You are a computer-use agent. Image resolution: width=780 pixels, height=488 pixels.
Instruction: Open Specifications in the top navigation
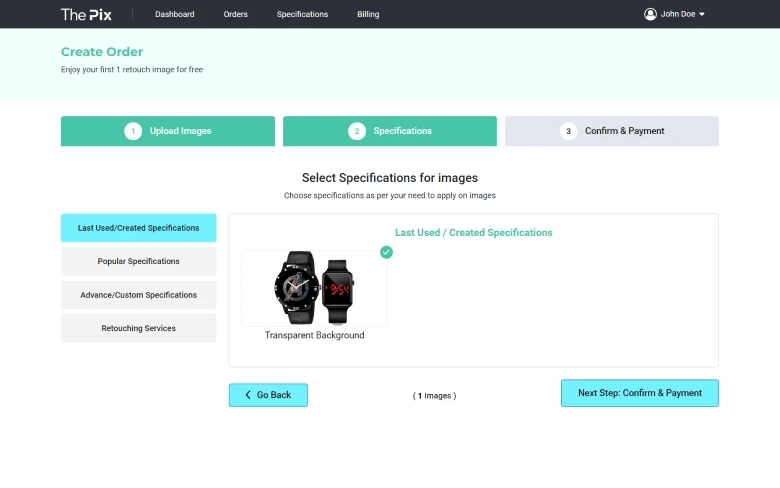(x=302, y=14)
